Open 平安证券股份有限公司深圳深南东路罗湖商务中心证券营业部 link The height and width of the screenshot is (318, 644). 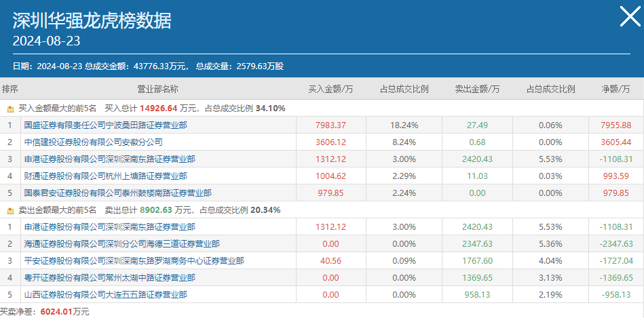tap(134, 260)
